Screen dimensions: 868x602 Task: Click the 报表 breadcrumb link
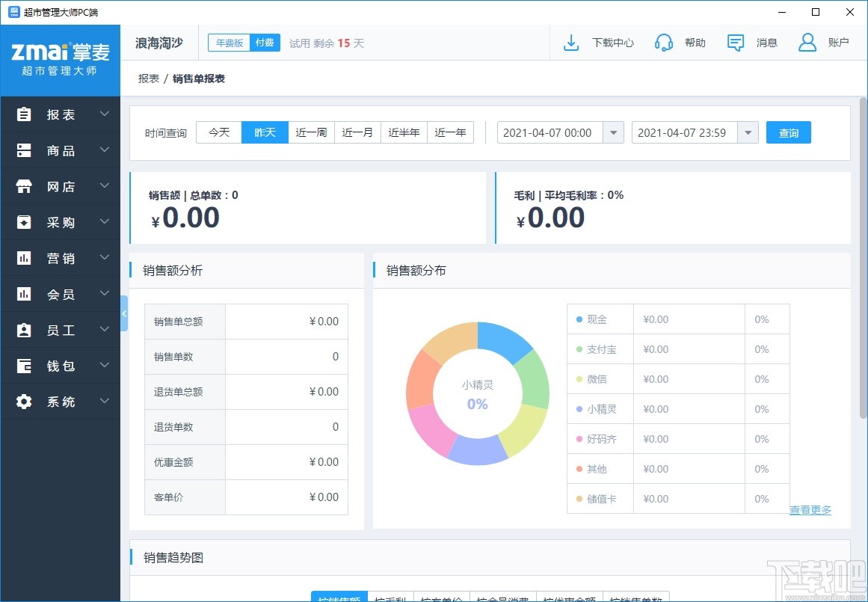click(149, 78)
